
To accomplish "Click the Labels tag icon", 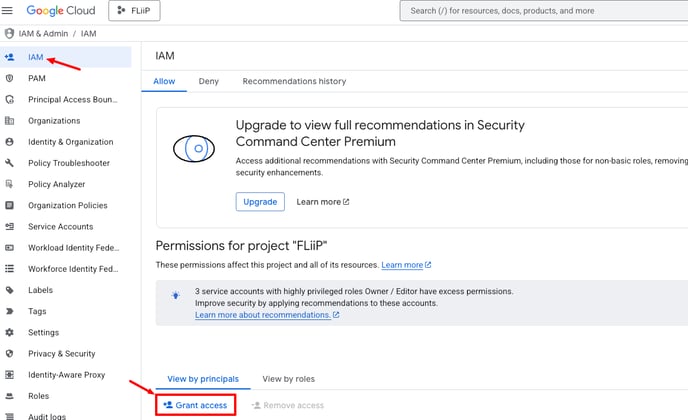I will pos(9,290).
